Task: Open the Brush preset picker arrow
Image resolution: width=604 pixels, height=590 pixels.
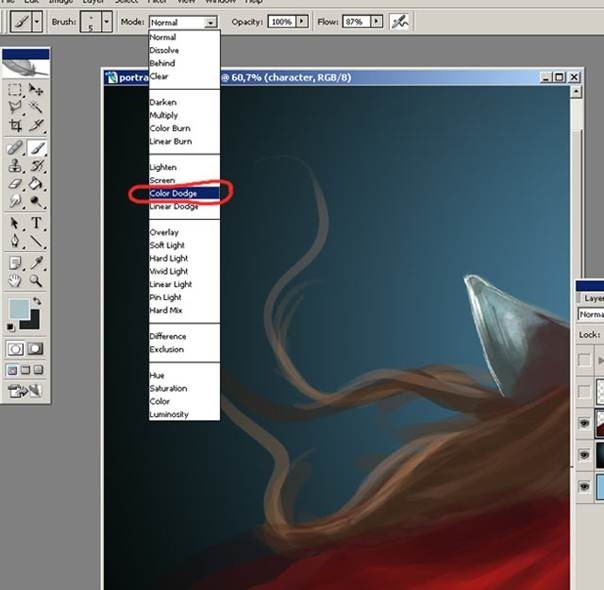Action: click(x=106, y=22)
